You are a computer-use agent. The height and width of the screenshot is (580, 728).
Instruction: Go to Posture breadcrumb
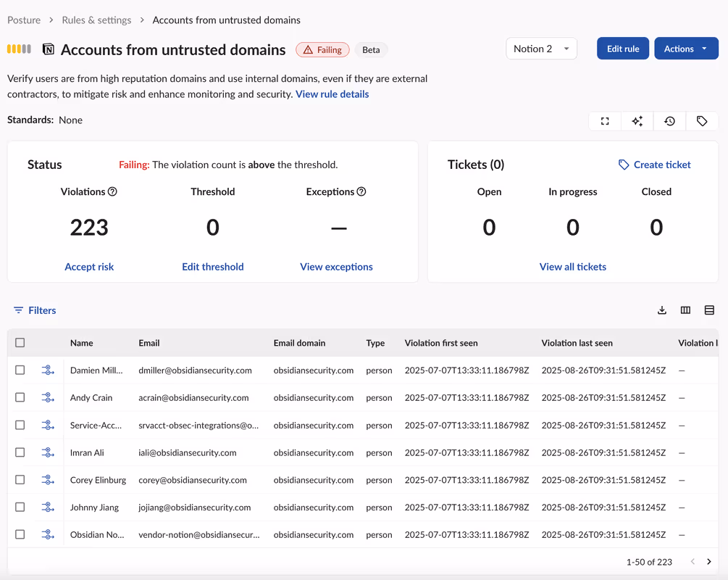24,20
